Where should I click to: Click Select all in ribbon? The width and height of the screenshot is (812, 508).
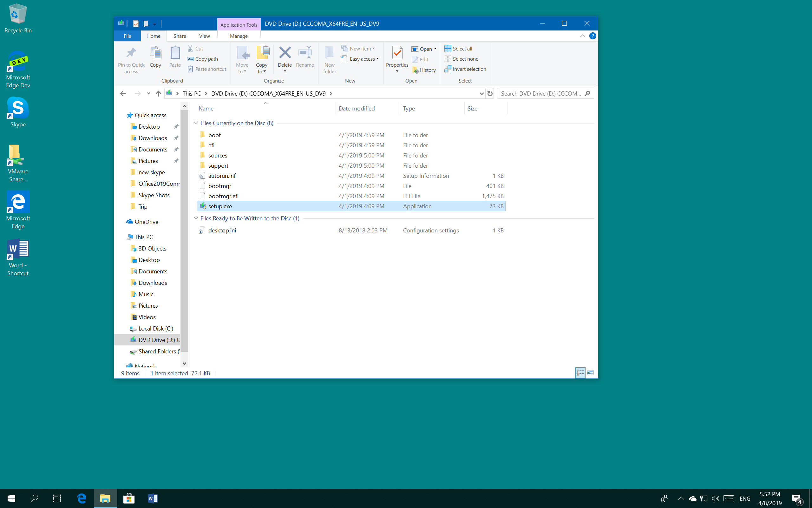tap(458, 49)
